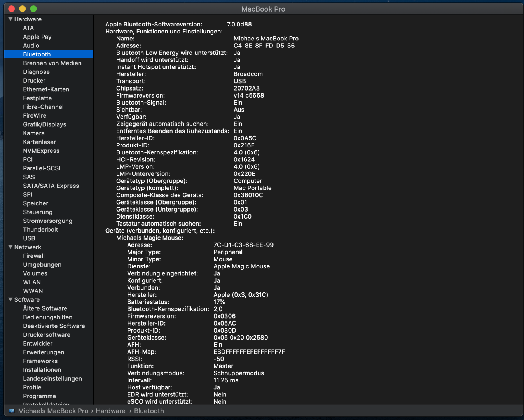Select Bluetooth in the sidebar
Image resolution: width=524 pixels, height=420 pixels.
[37, 54]
